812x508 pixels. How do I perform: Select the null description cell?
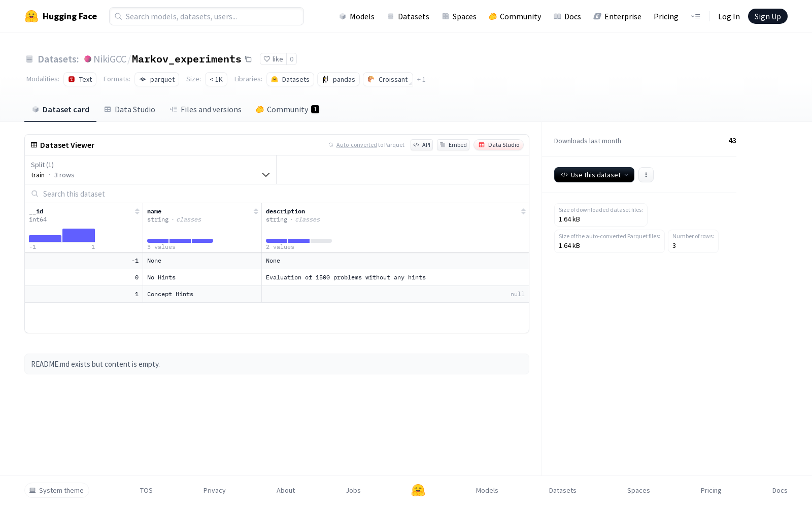[x=395, y=294]
